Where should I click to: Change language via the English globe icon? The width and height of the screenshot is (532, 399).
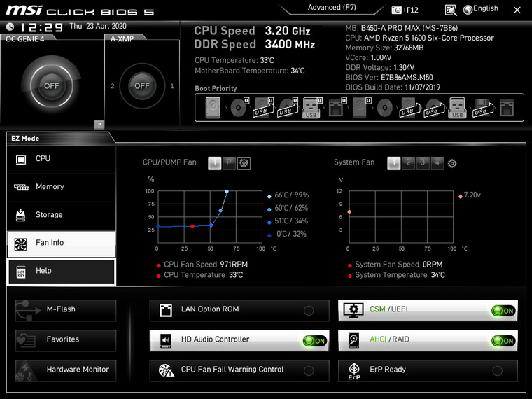point(468,10)
